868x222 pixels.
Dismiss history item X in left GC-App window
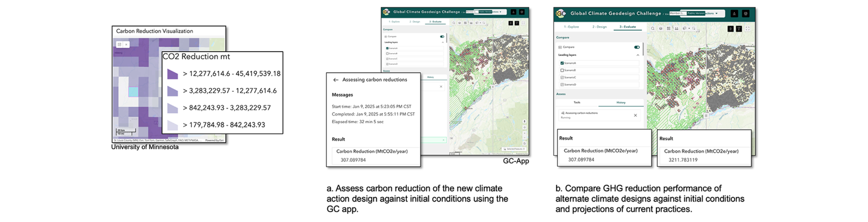click(441, 86)
